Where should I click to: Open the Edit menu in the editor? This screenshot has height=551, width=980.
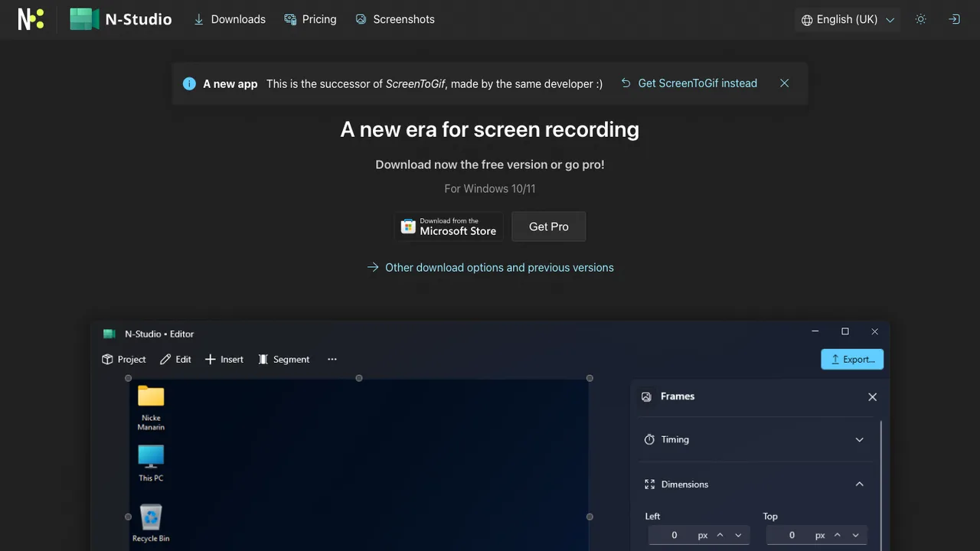point(176,359)
